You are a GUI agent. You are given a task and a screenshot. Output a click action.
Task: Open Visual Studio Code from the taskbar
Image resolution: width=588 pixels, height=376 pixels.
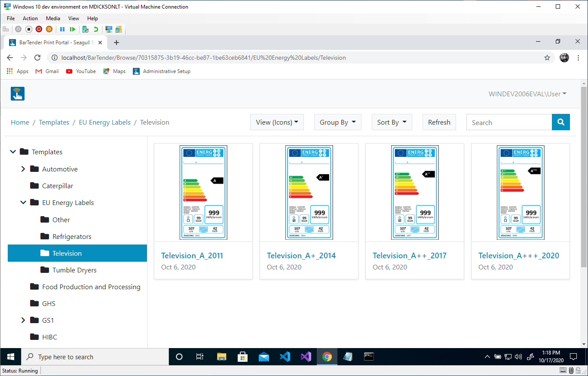click(285, 357)
